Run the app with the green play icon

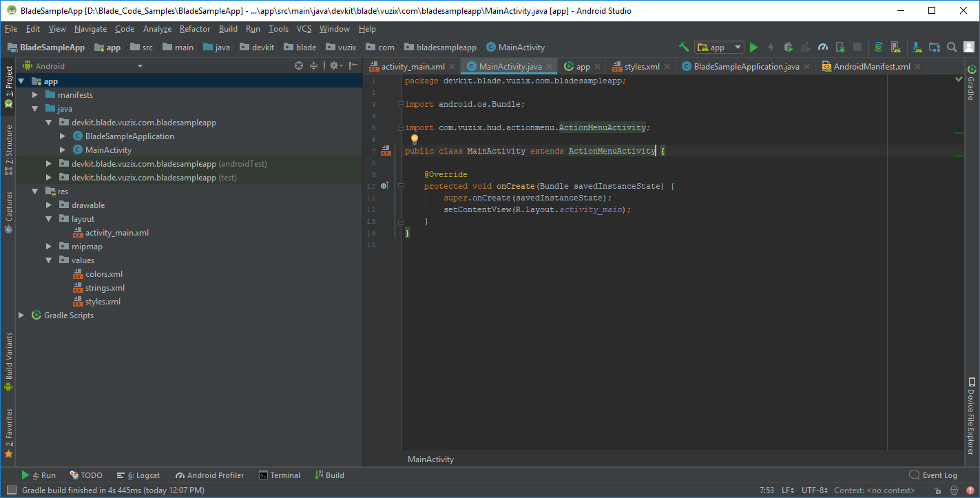pos(753,48)
